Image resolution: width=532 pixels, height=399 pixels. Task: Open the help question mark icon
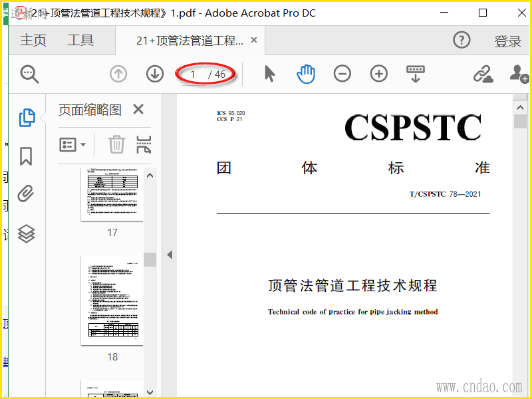(462, 40)
